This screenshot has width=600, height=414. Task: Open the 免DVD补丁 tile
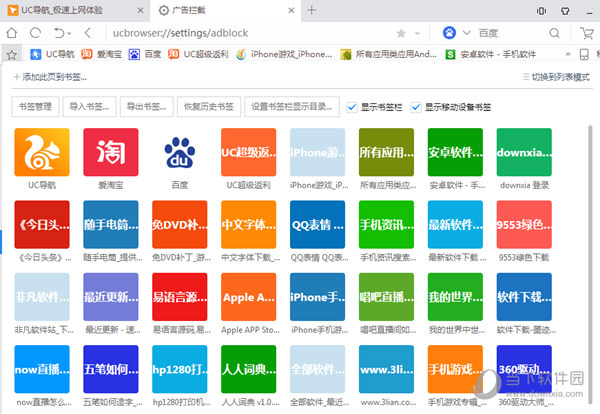pyautogui.click(x=180, y=225)
